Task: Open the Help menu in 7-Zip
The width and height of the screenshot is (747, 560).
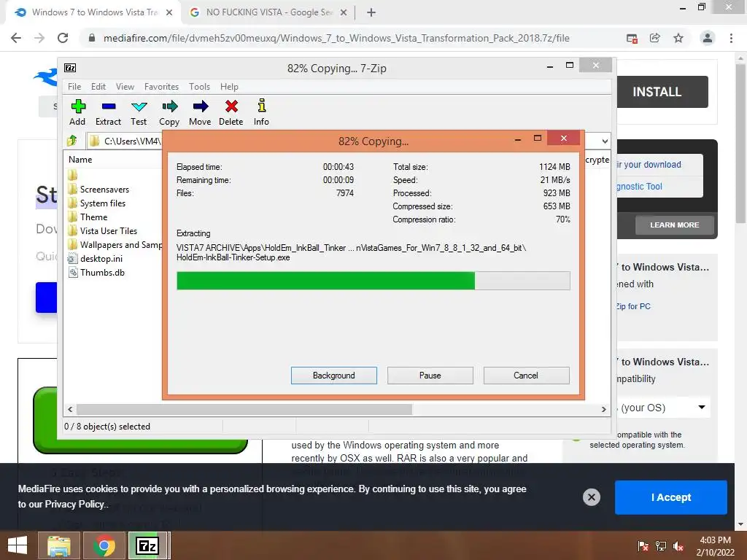Action: tap(229, 87)
